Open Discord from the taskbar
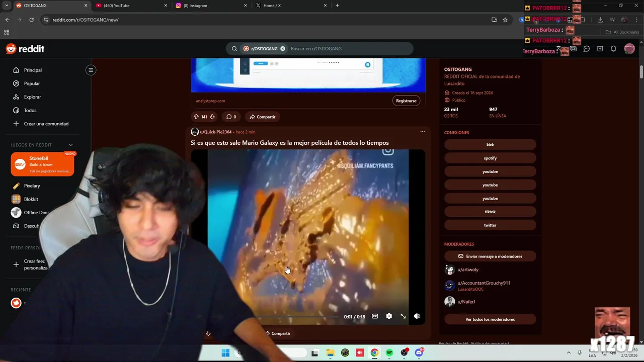This screenshot has width=644, height=362. (419, 353)
